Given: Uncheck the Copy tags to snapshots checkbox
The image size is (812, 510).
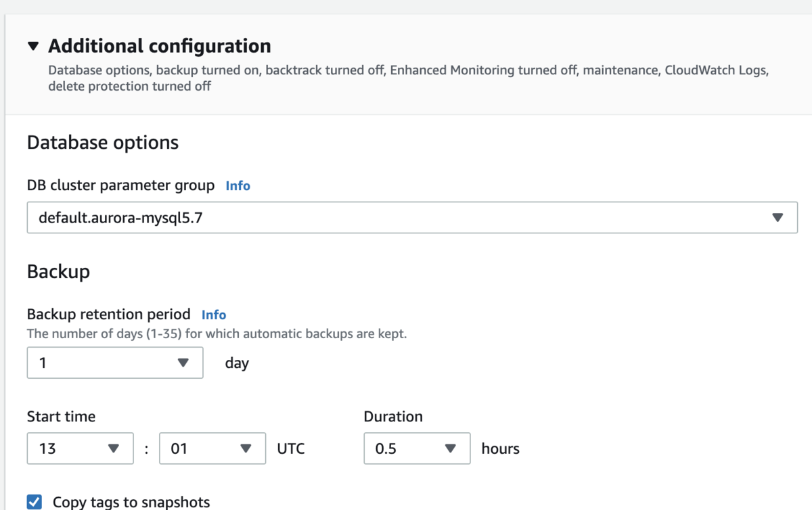Looking at the screenshot, I should pyautogui.click(x=35, y=502).
